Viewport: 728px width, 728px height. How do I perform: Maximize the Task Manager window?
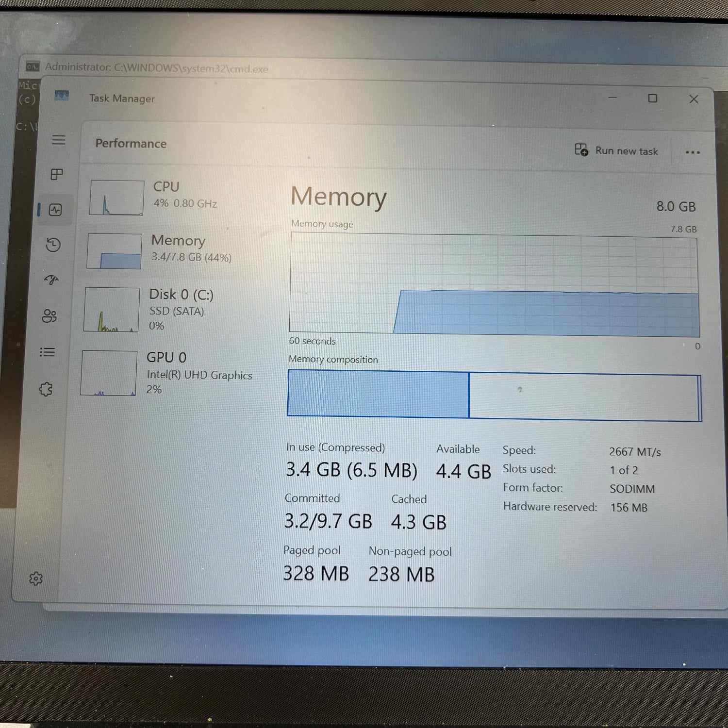pyautogui.click(x=653, y=99)
